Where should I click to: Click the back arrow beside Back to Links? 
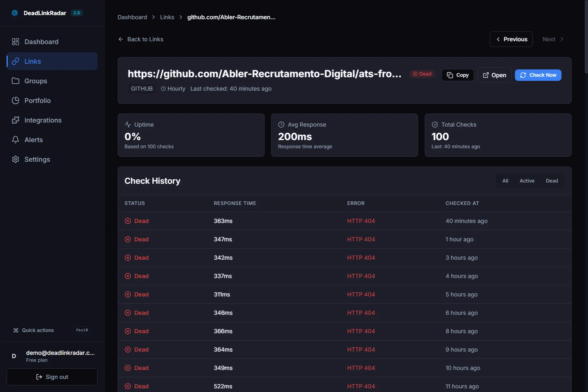(121, 39)
